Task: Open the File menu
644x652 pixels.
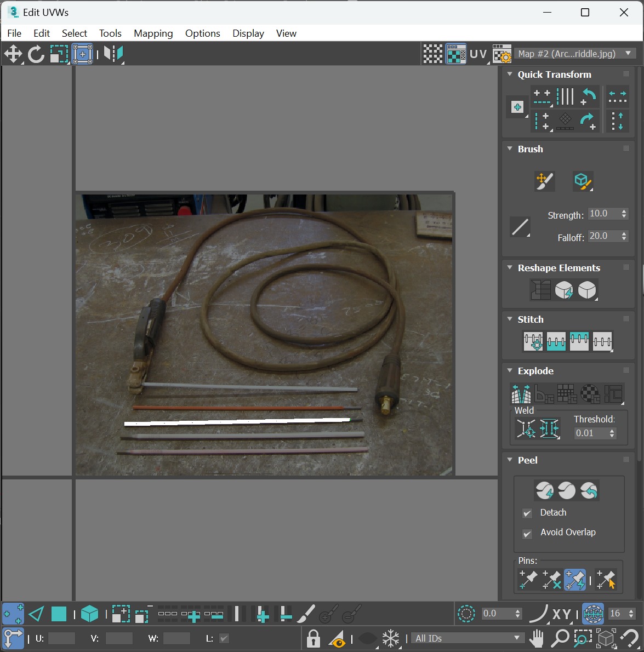Action: point(14,33)
